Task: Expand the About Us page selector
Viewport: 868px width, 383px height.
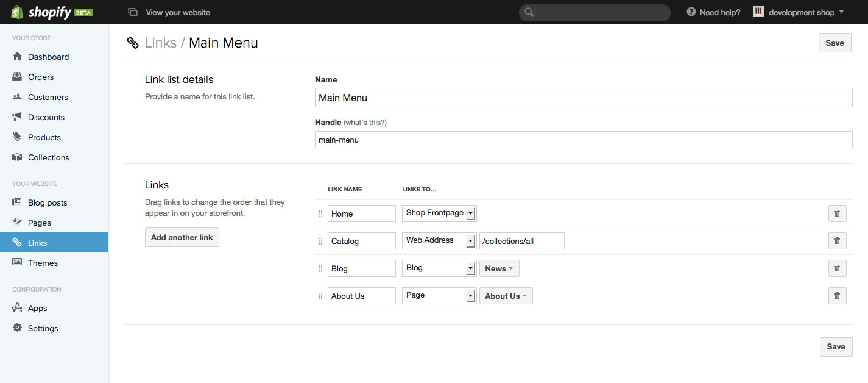Action: pos(506,296)
